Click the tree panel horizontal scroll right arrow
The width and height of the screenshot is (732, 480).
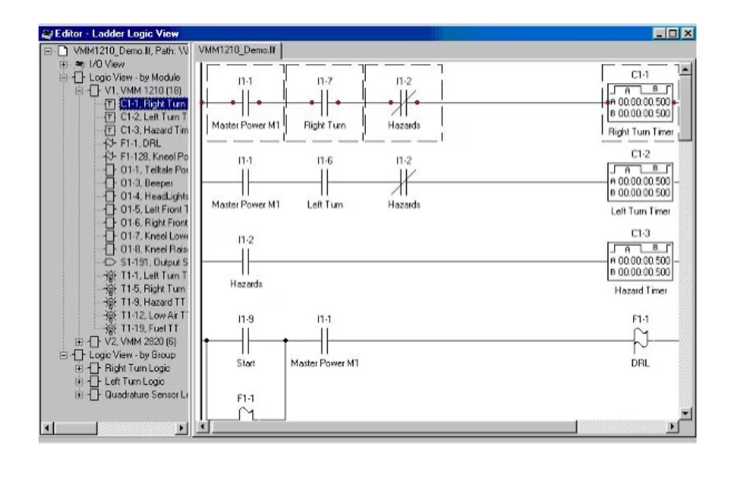[181, 428]
